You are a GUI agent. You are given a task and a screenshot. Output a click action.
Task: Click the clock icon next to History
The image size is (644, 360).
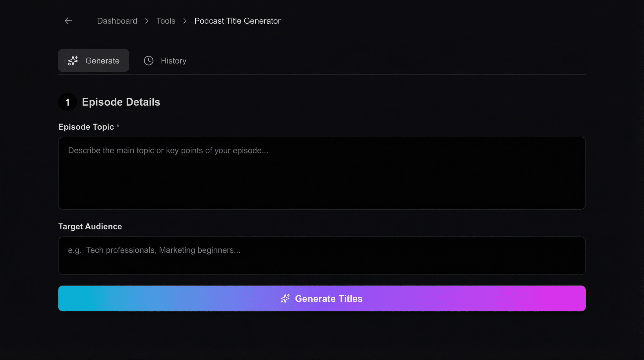point(149,60)
